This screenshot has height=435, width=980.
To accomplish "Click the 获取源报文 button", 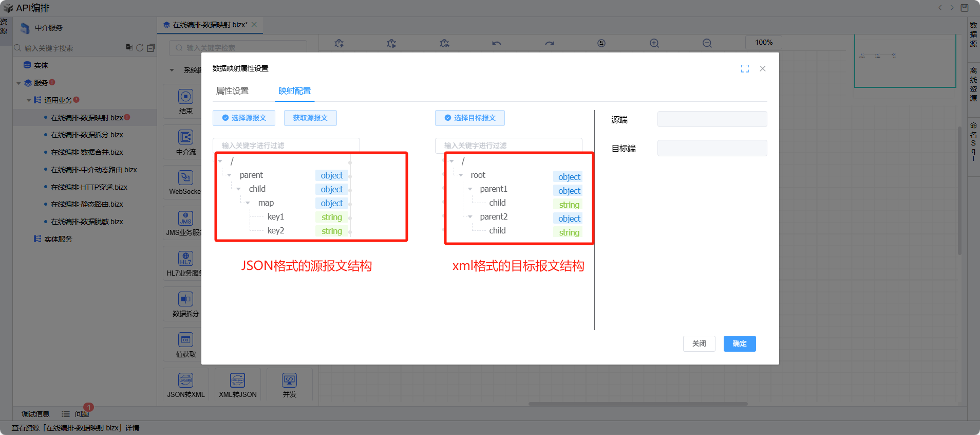I will (310, 118).
